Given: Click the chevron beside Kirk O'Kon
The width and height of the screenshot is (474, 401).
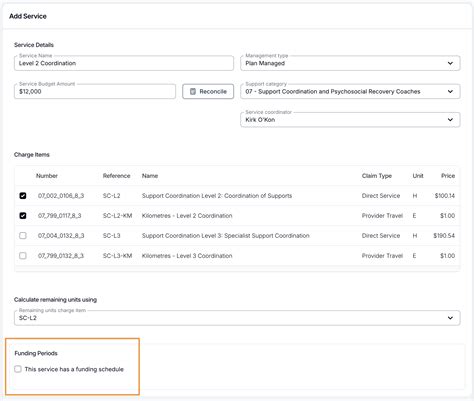Looking at the screenshot, I should 450,120.
